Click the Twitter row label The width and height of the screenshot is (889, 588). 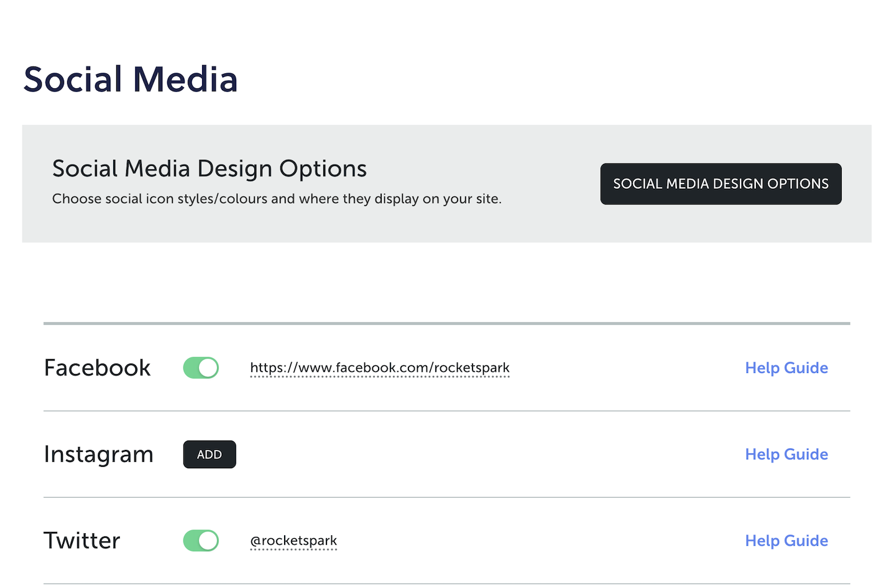82,541
